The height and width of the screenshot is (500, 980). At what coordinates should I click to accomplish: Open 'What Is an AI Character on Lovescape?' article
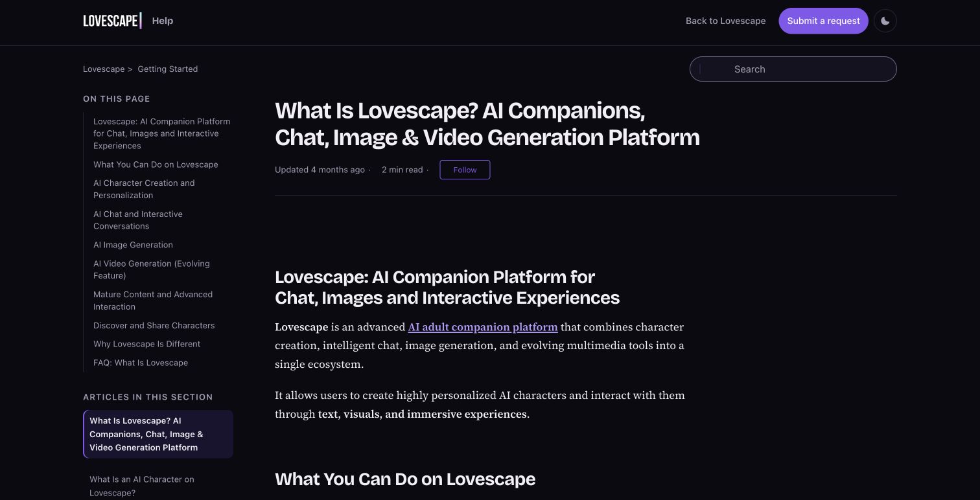(x=142, y=486)
